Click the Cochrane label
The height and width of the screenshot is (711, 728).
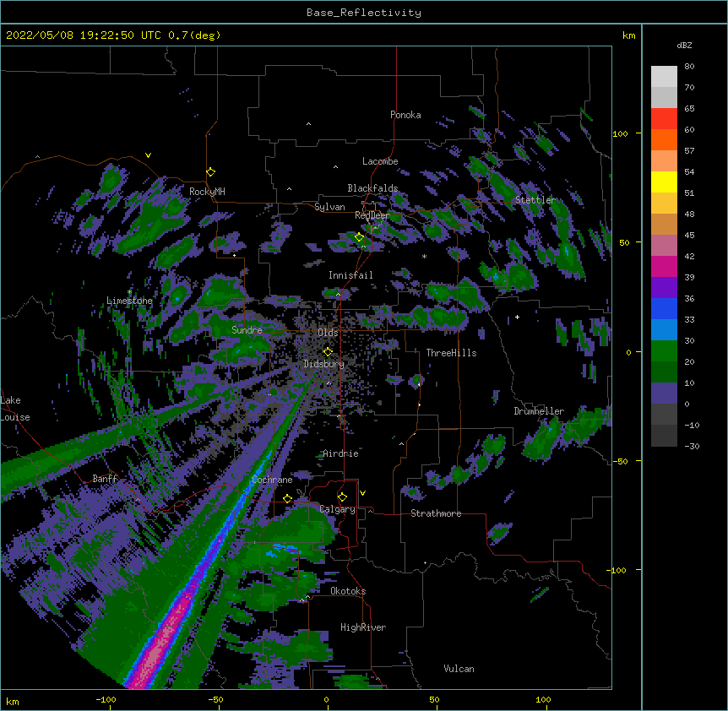coord(272,480)
